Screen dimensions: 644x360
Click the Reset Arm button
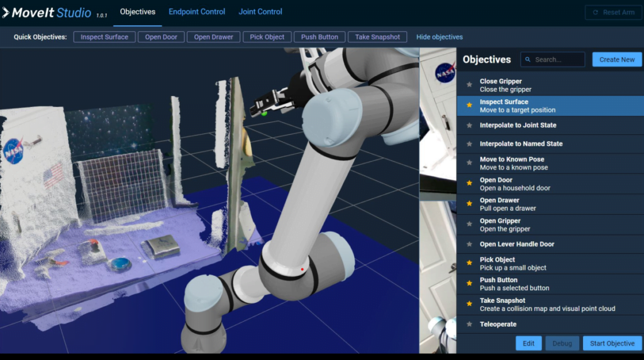[613, 13]
